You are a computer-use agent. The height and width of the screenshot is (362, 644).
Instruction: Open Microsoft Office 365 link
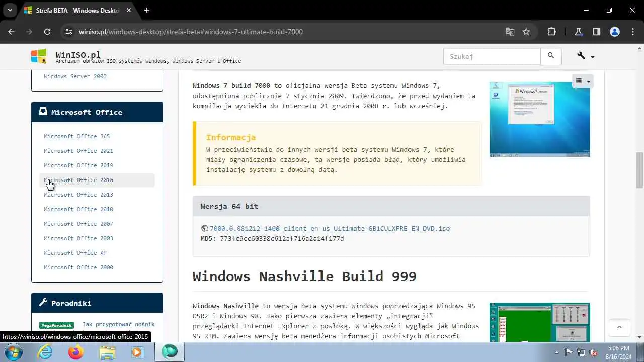tap(76, 136)
